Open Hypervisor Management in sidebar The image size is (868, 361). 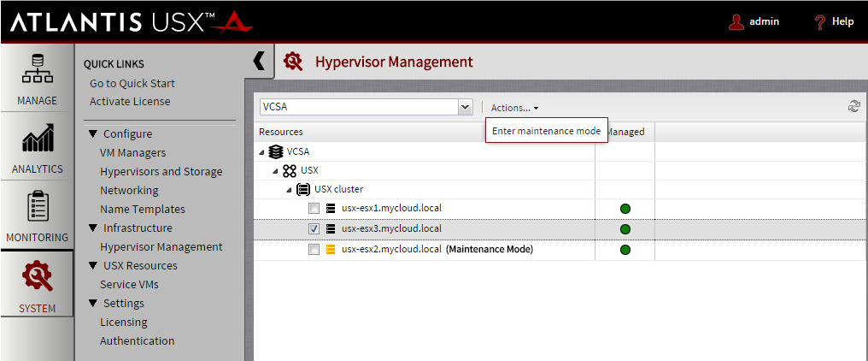[161, 246]
